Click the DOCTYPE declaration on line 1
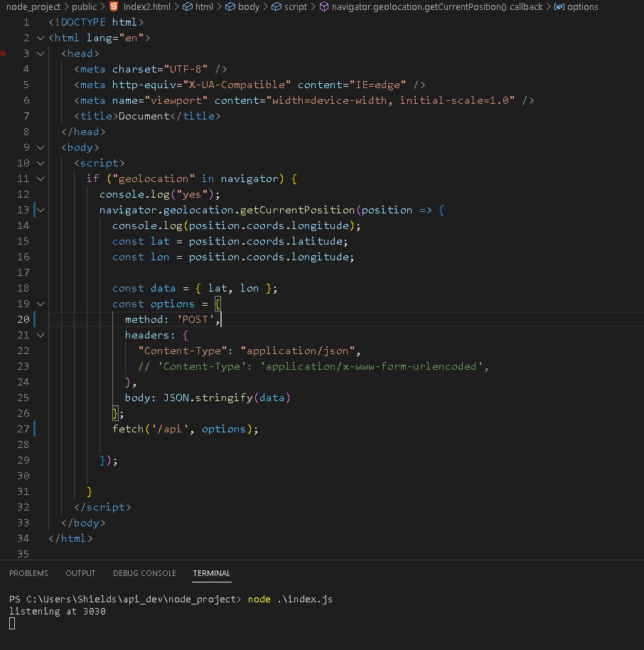The image size is (644, 650). click(96, 22)
